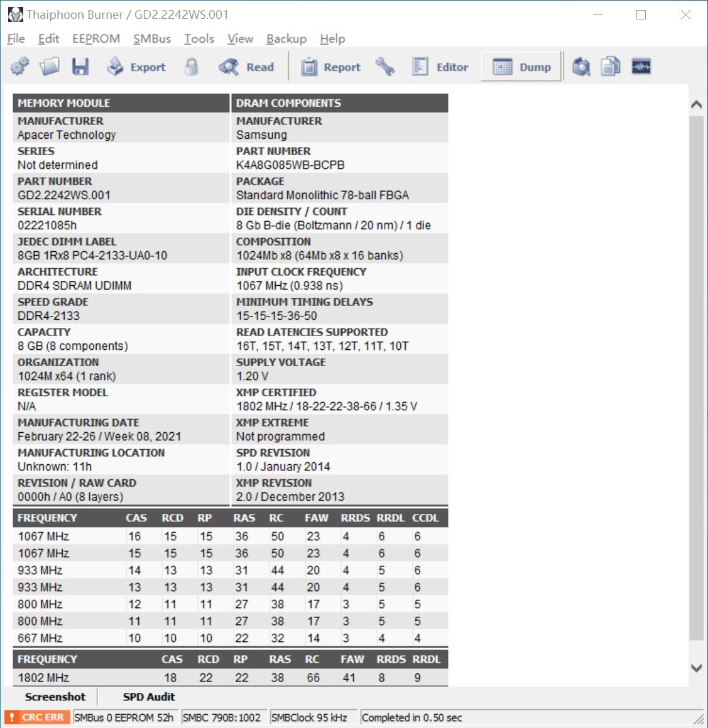Click the Read SPD toolbar button
This screenshot has height=728, width=708.
[246, 67]
